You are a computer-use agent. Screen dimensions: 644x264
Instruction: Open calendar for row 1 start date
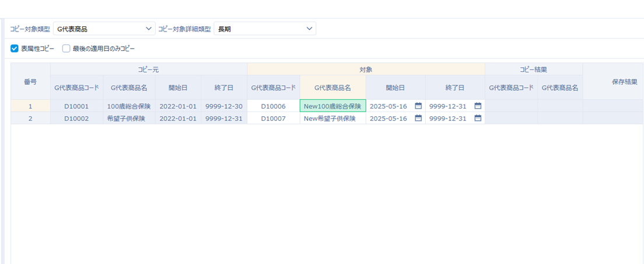(418, 106)
